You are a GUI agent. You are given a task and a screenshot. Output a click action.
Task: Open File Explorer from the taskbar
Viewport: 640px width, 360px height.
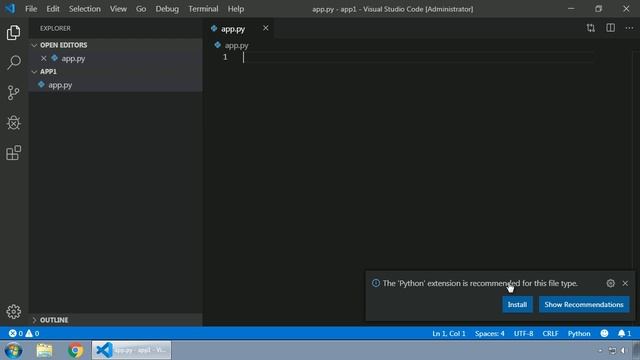coord(44,350)
